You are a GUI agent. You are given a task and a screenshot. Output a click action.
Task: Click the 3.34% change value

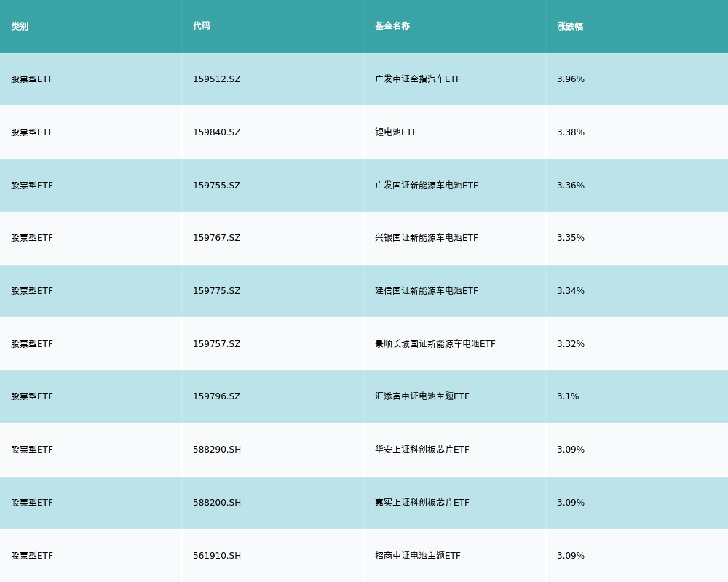pos(571,291)
